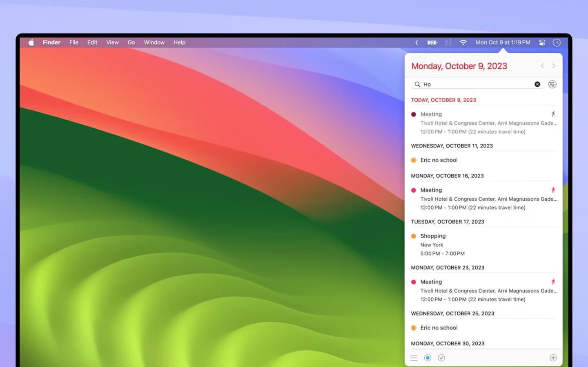
Task: Open Eric no school event on October 11
Action: (x=439, y=160)
